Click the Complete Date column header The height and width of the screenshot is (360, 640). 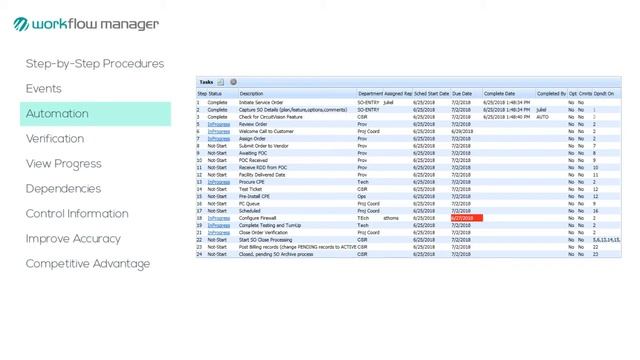coord(499,94)
